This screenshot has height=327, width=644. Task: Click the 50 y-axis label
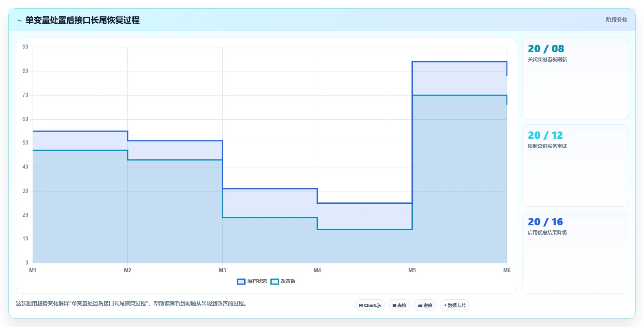[25, 143]
